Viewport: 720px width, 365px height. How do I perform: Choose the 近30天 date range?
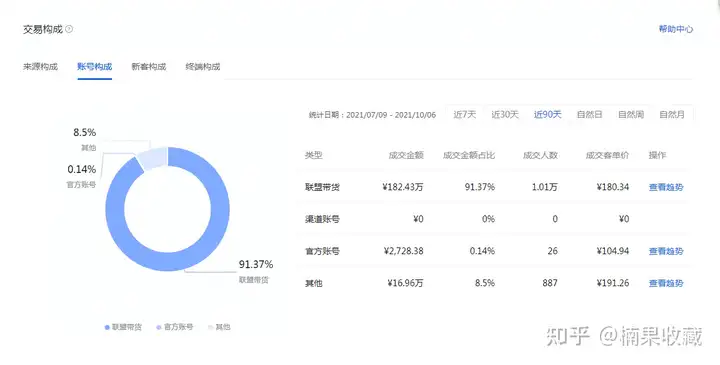pos(505,114)
